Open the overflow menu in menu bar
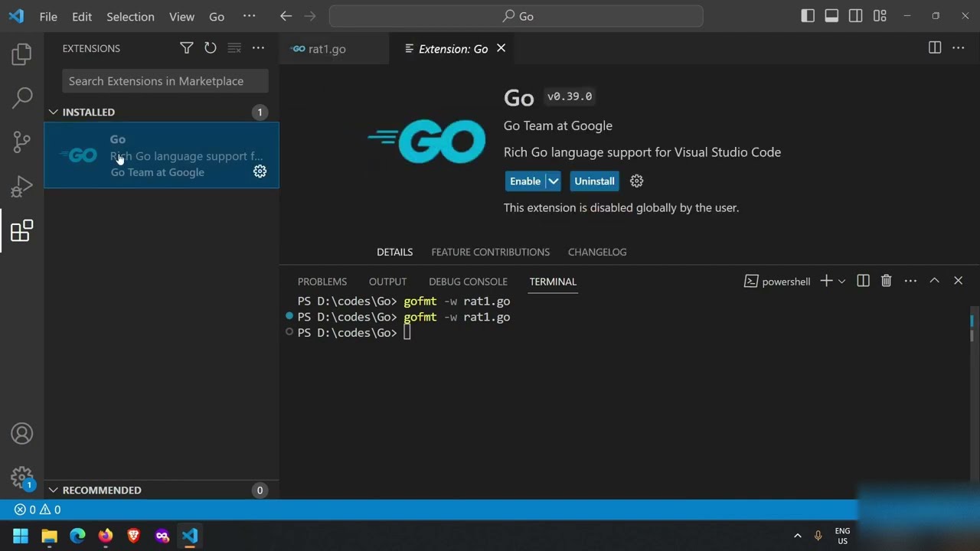This screenshot has width=980, height=551. (x=249, y=16)
